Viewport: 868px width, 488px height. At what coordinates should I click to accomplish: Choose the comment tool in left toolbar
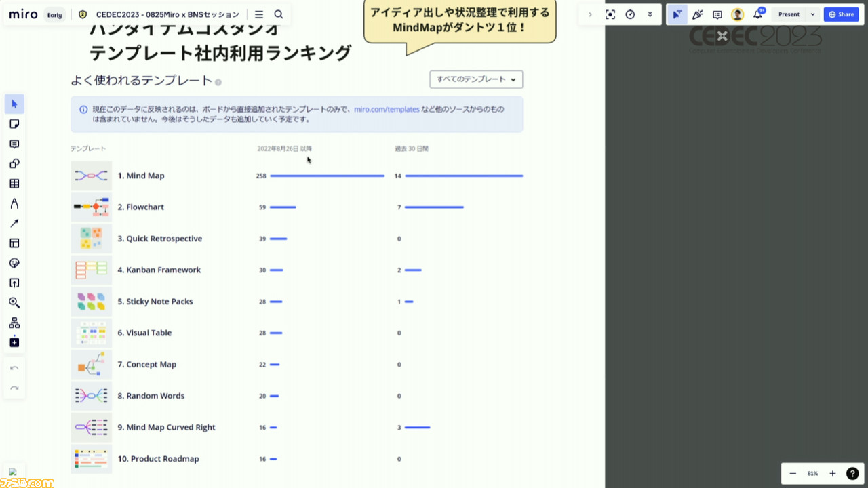click(14, 144)
